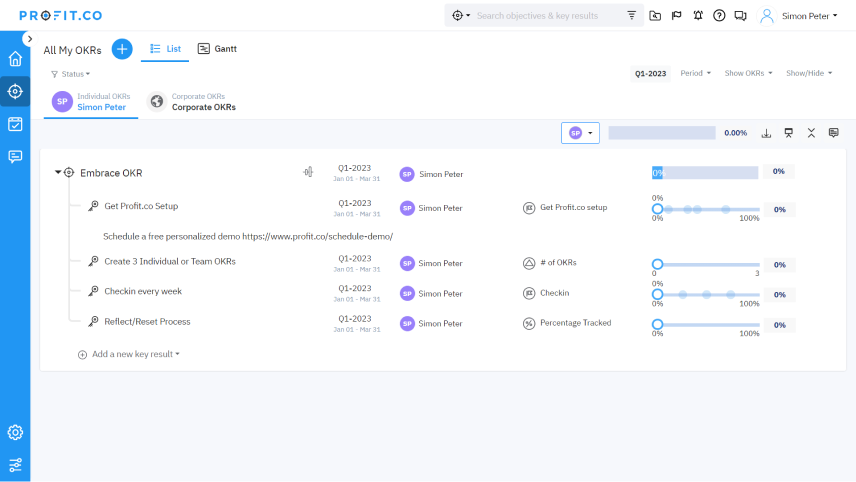
Task: Open the Settings gear in sidebar
Action: tap(15, 432)
